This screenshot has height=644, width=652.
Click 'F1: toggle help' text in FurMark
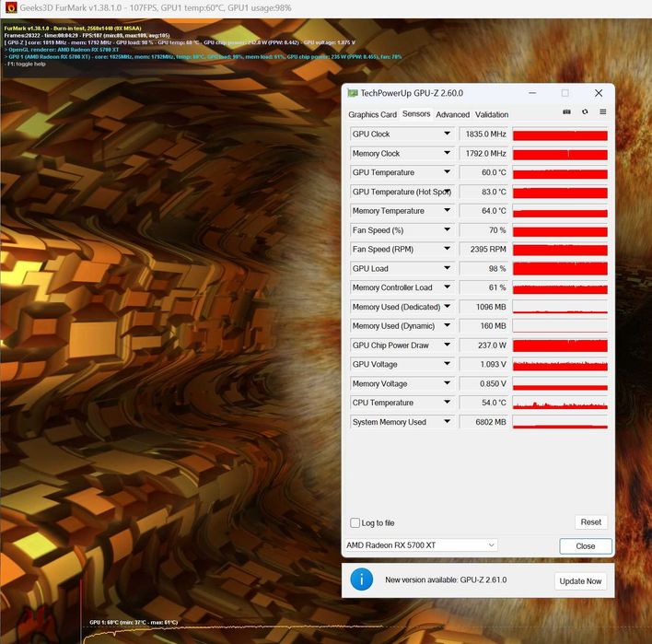[25, 64]
